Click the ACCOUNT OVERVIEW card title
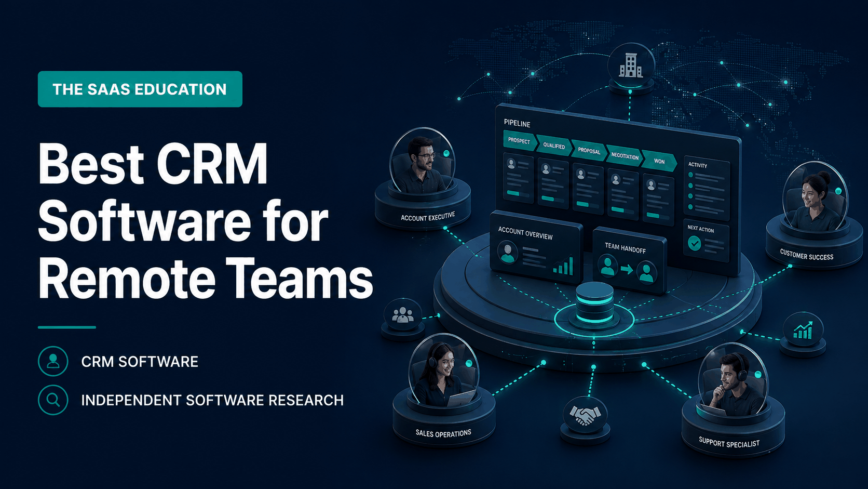The height and width of the screenshot is (489, 868). point(525,233)
